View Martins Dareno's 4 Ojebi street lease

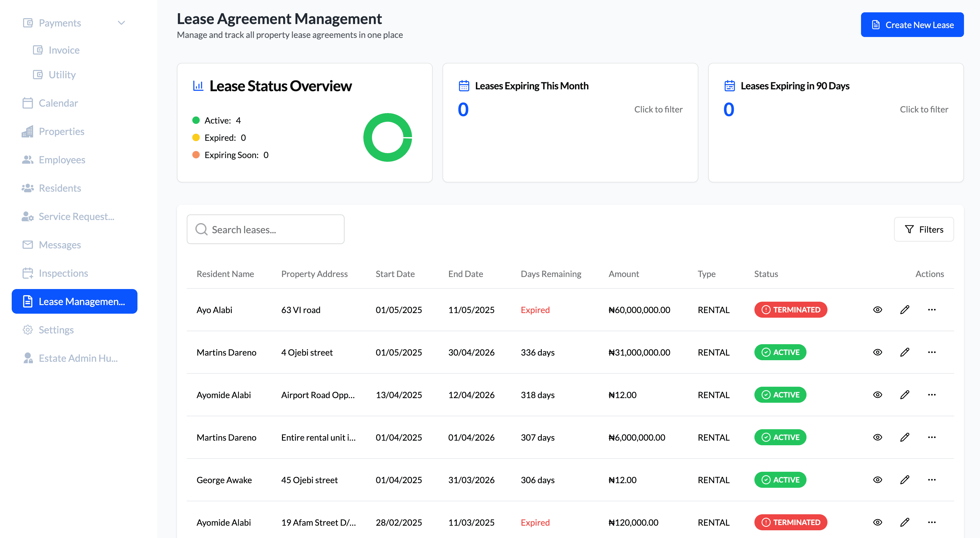tap(877, 352)
